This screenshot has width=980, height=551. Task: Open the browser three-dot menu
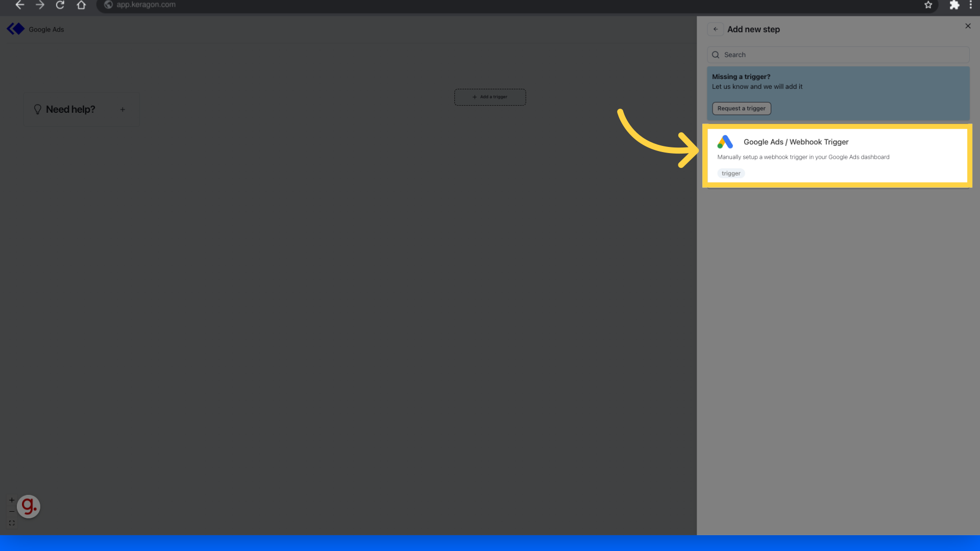coord(970,5)
